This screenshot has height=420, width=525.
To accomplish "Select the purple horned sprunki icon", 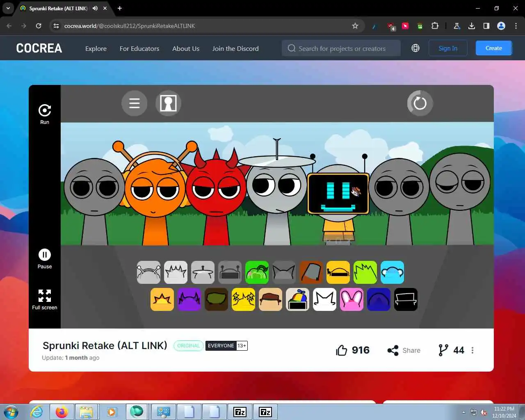I will click(x=189, y=299).
